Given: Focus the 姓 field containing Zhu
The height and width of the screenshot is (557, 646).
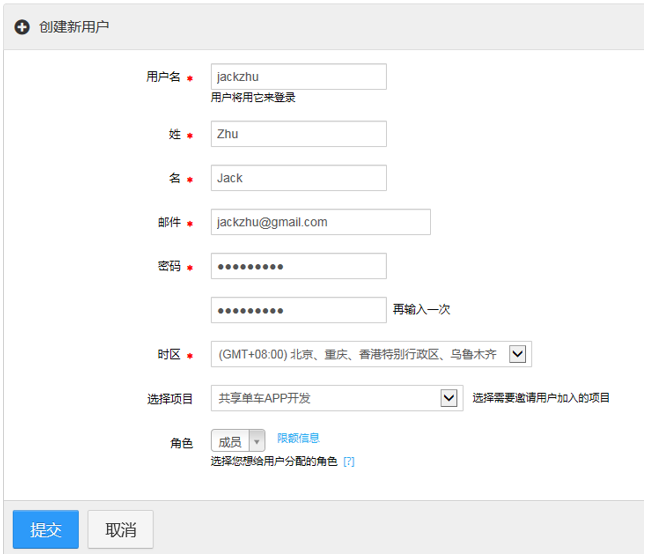Looking at the screenshot, I should coord(298,134).
